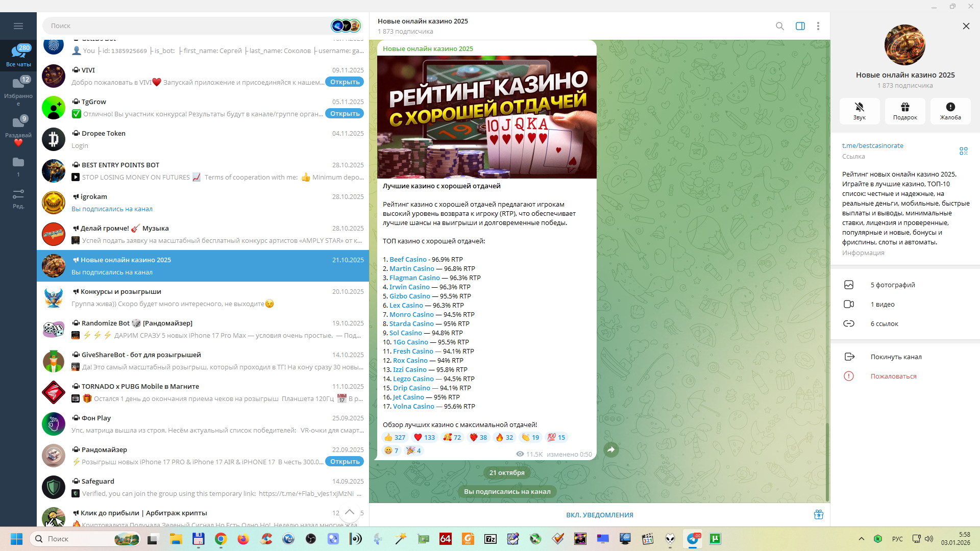The width and height of the screenshot is (980, 551).
Task: Send a gift via Подарок button
Action: 904,111
